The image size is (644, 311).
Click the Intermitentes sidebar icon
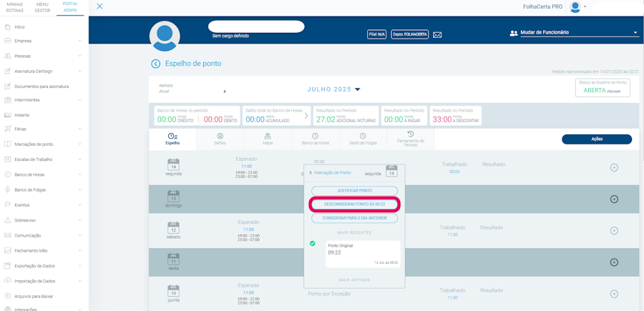click(x=7, y=99)
